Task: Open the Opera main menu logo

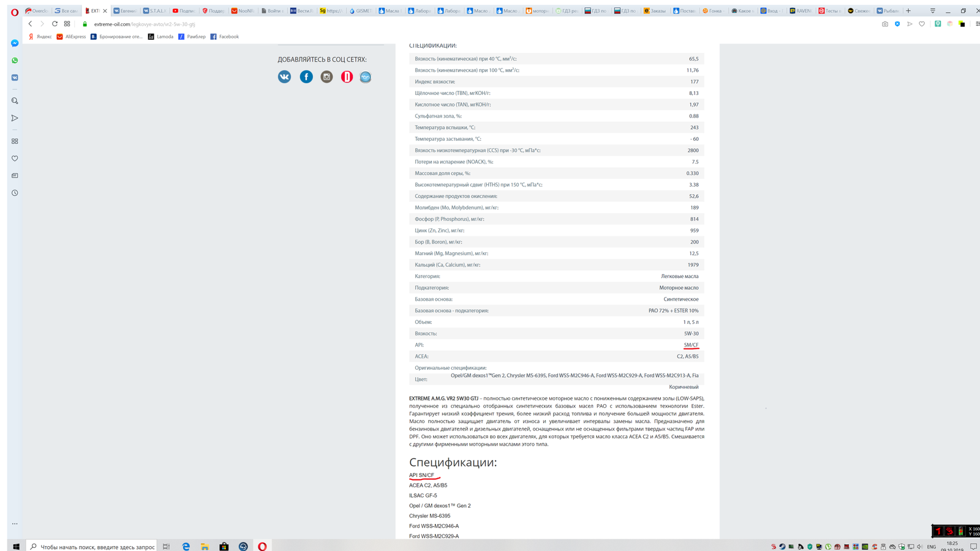Action: [15, 12]
